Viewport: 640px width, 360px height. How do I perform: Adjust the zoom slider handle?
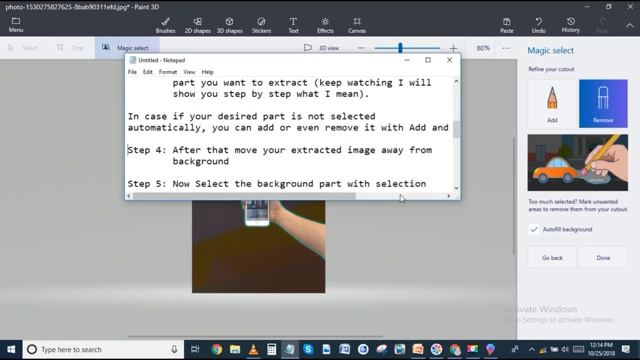tap(400, 48)
